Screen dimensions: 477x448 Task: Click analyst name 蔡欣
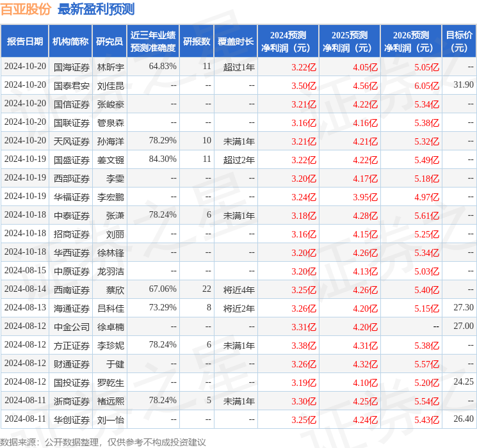pyautogui.click(x=115, y=290)
